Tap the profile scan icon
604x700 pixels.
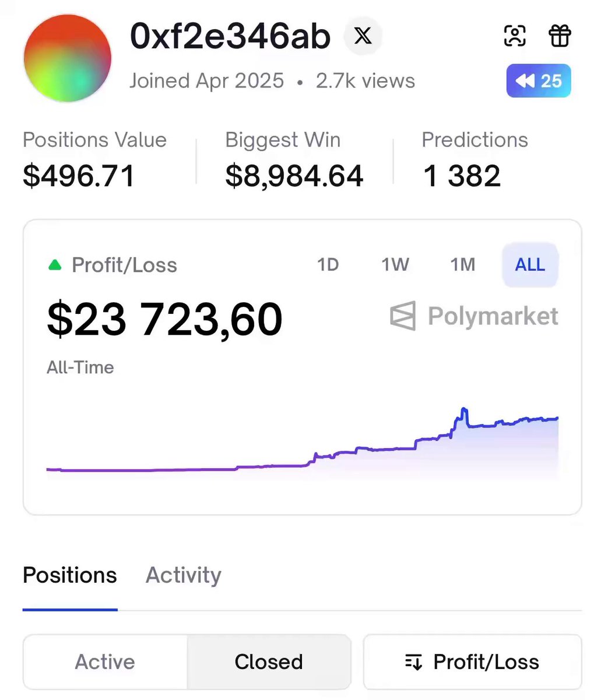515,36
